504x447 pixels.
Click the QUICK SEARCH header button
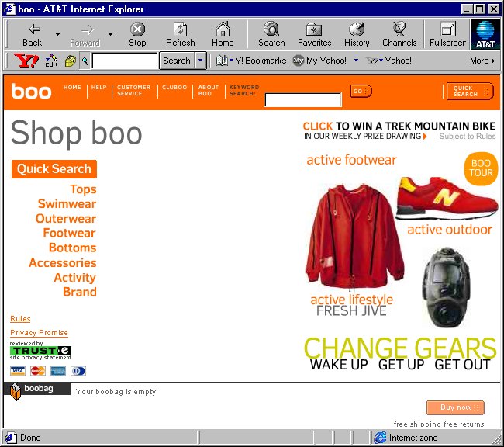click(x=470, y=92)
